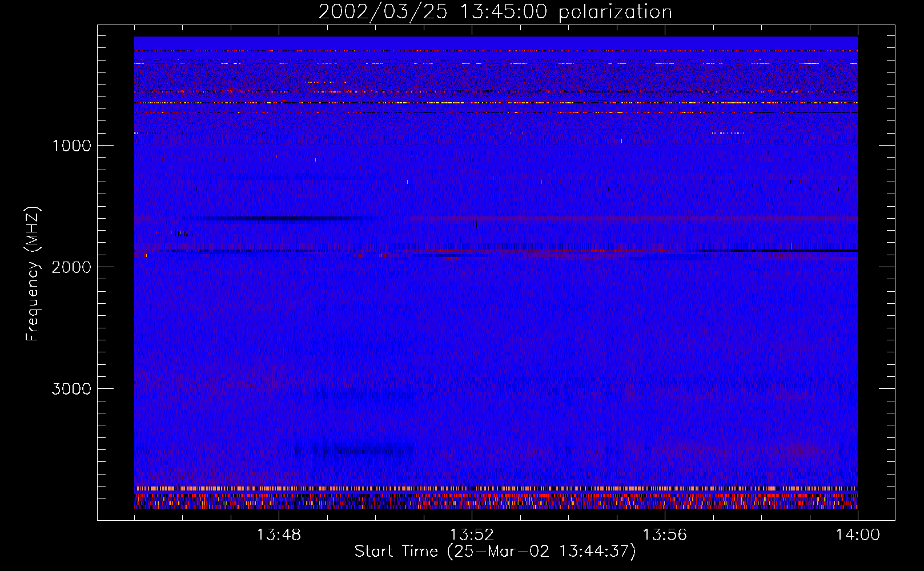The height and width of the screenshot is (571, 924).
Task: Click the 13:56 time tick label
Action: pos(665,535)
